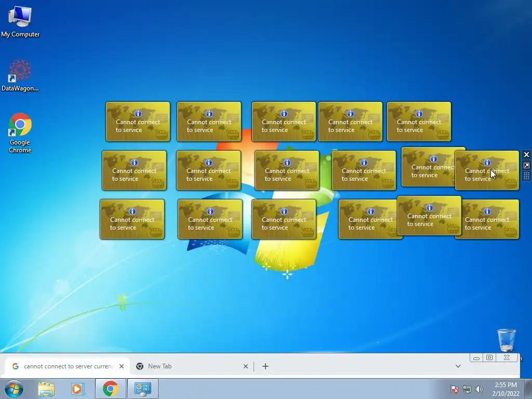Click the Control Panel taskbar button
Viewport: 532px width, 399px height.
tap(142, 389)
